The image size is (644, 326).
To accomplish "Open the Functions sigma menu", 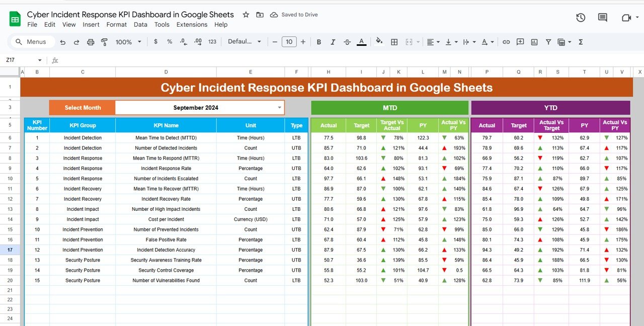I will point(581,42).
